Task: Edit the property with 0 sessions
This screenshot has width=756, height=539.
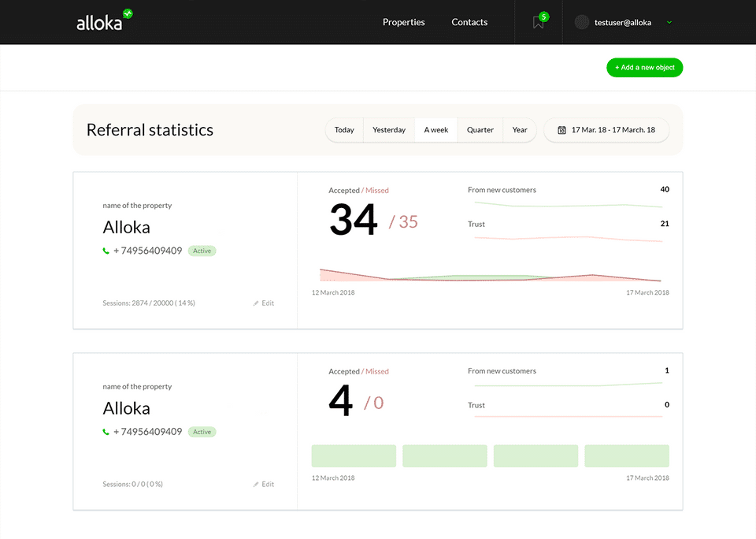Action: tap(264, 484)
